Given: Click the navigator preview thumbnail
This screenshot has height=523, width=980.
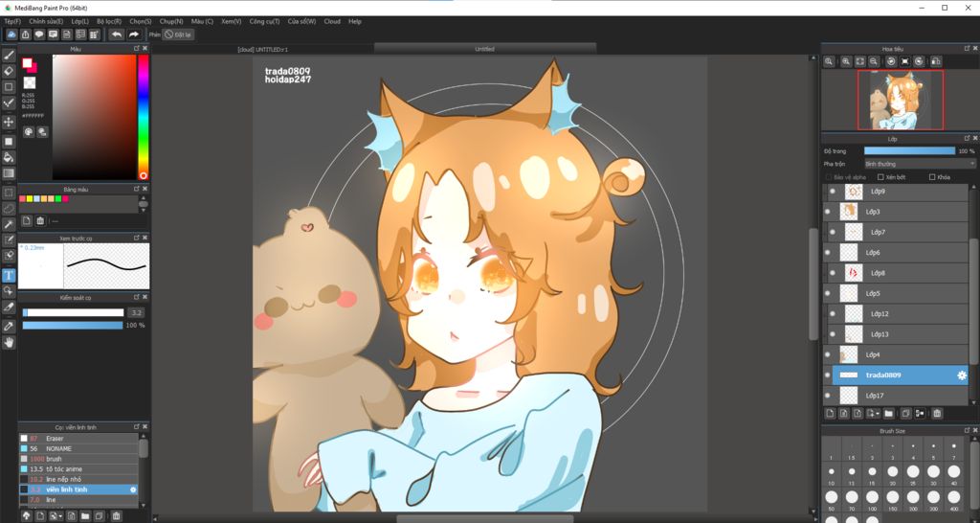Looking at the screenshot, I should click(x=900, y=100).
